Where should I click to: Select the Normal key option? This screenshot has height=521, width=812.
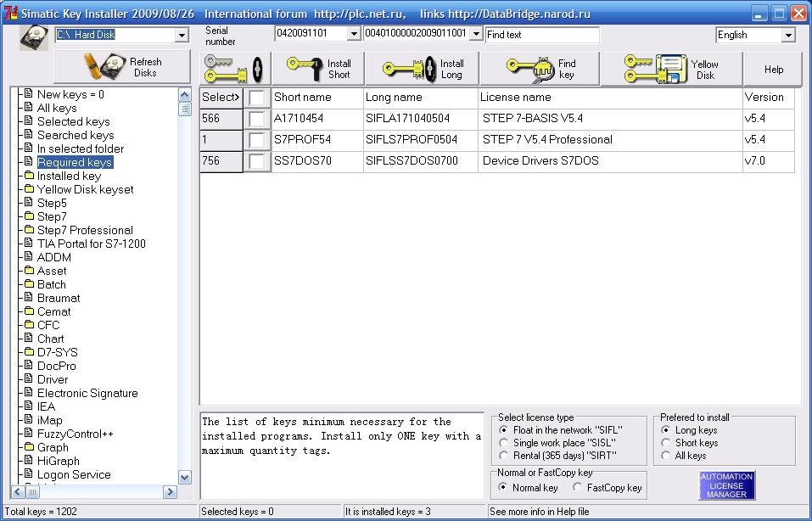tap(502, 487)
